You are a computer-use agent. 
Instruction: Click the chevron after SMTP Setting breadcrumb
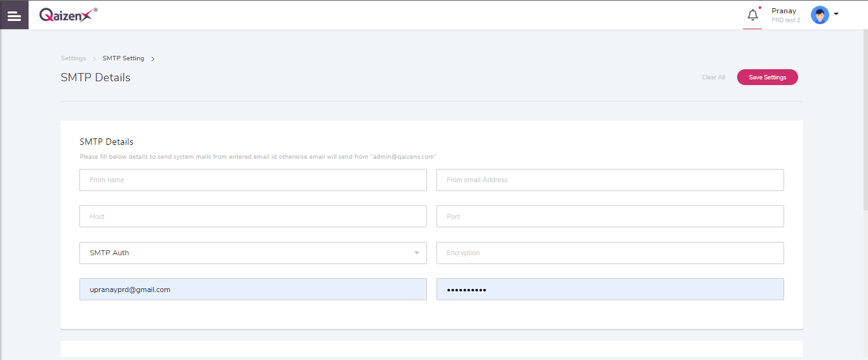coord(153,59)
